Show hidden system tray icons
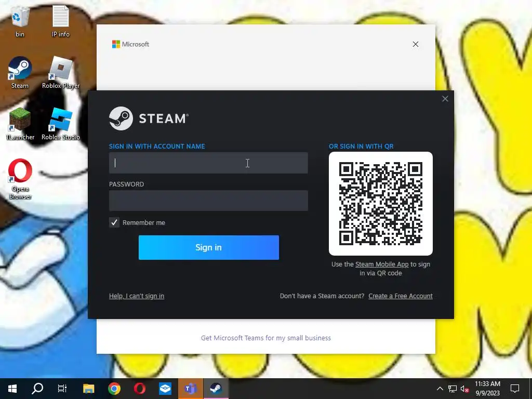 (440, 389)
